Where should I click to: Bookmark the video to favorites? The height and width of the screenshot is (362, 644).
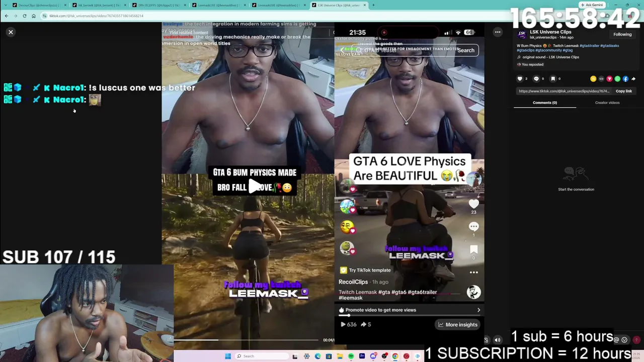click(552, 79)
